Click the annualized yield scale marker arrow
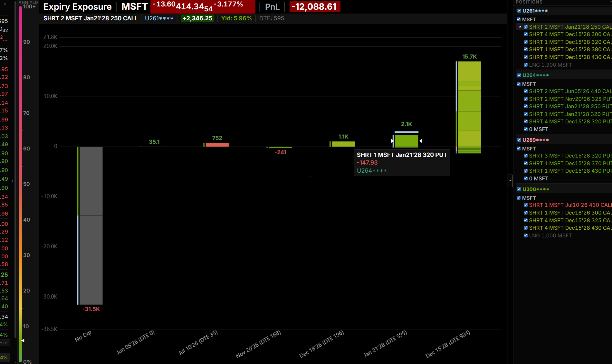 pos(23,340)
